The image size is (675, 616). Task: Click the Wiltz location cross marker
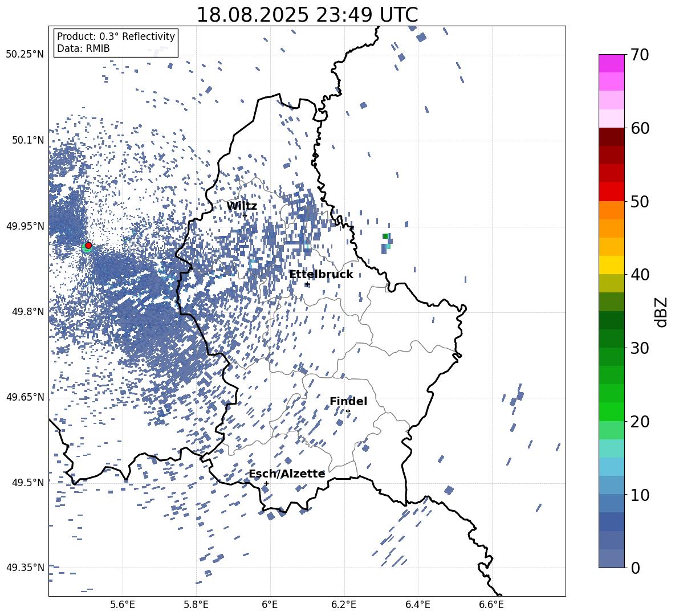(245, 215)
